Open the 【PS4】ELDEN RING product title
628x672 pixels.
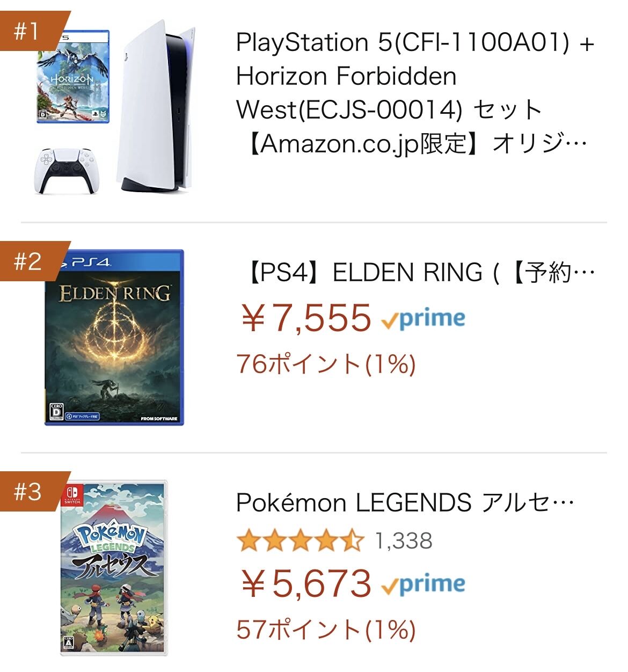point(419,273)
